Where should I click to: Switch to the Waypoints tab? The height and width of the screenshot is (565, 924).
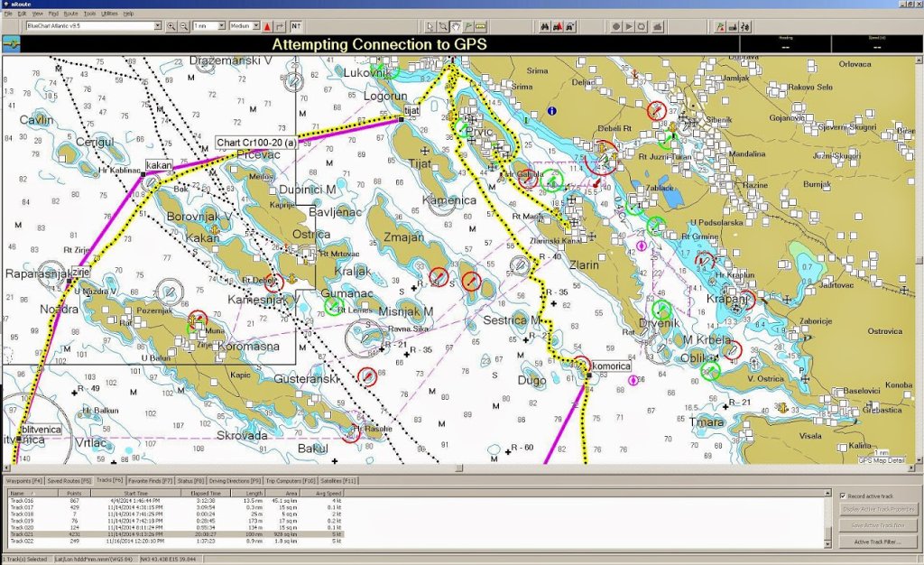click(x=24, y=481)
